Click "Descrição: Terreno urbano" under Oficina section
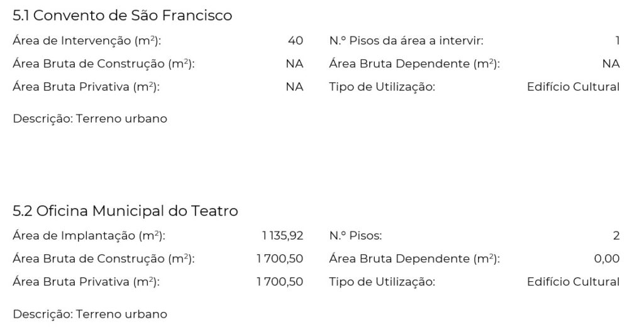The image size is (644, 329). pos(90,313)
